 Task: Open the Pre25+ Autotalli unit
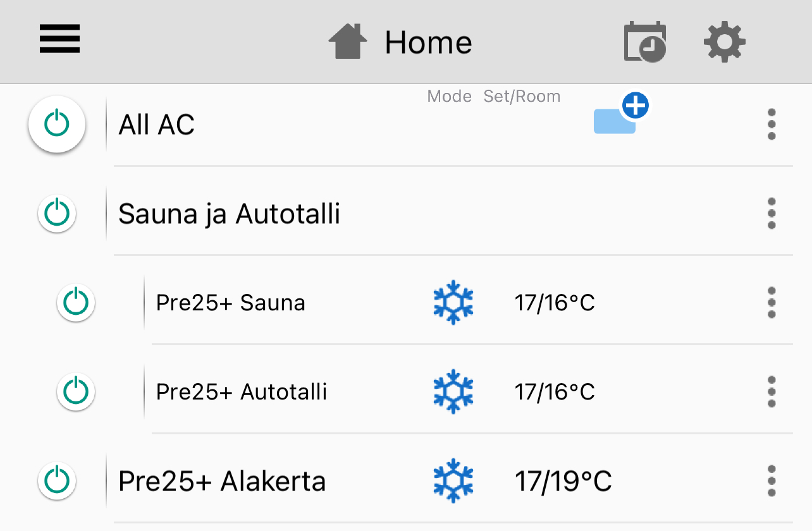pos(241,392)
